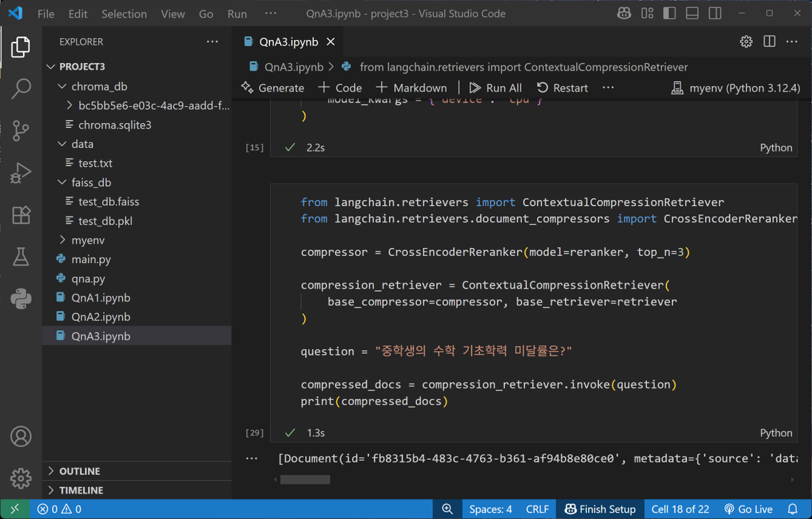This screenshot has width=812, height=519.
Task: Open the Run menu
Action: 237,14
